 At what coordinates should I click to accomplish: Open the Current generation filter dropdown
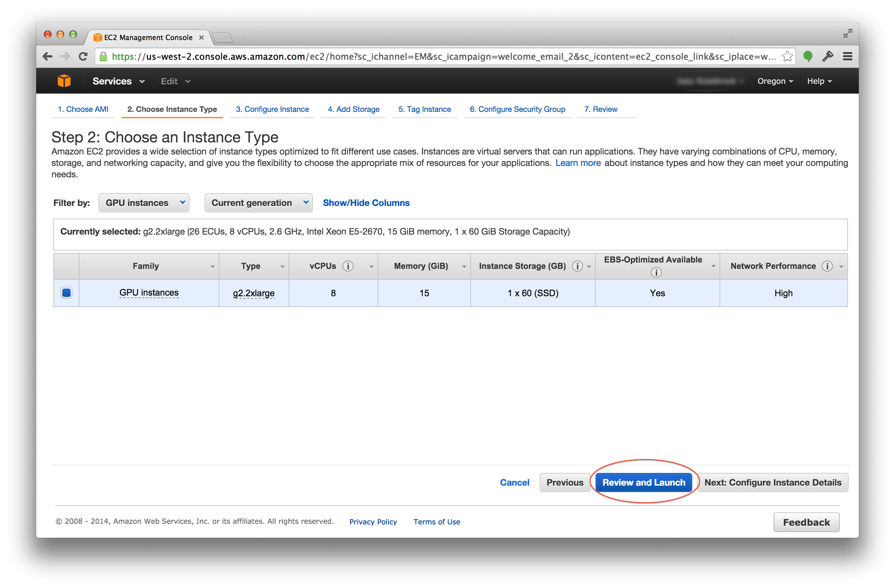(258, 203)
